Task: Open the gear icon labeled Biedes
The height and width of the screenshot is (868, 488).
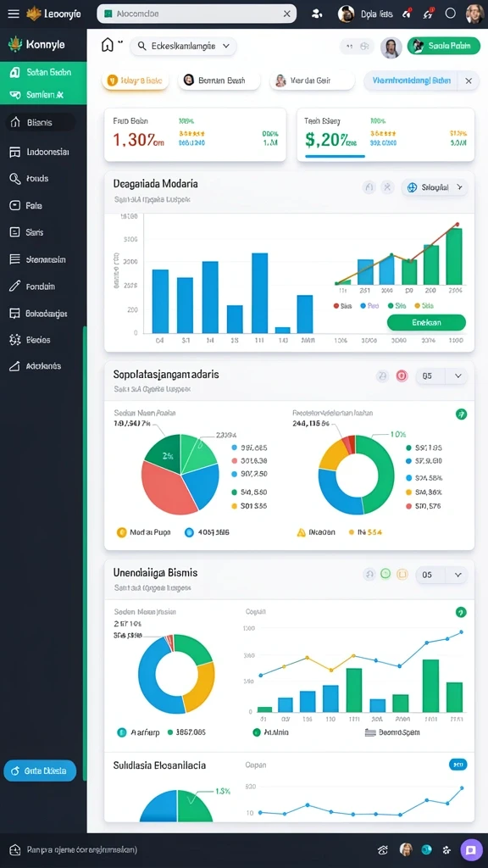Action: 15,339
